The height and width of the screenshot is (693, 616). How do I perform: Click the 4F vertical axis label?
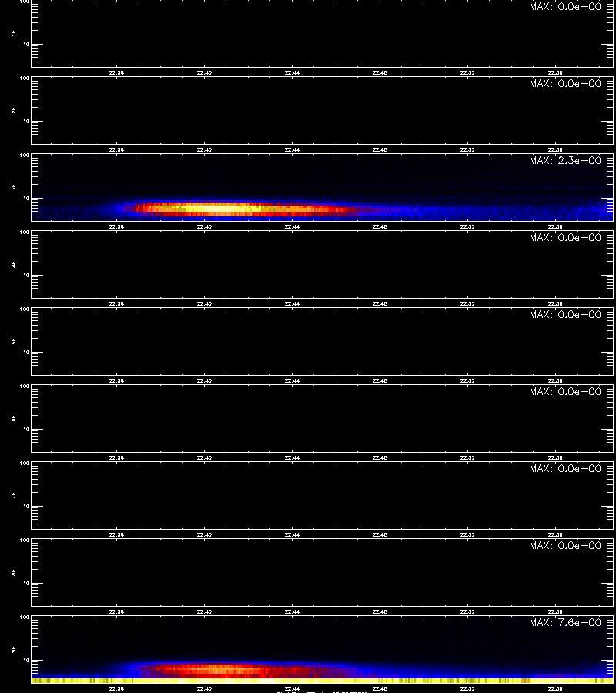(x=14, y=264)
